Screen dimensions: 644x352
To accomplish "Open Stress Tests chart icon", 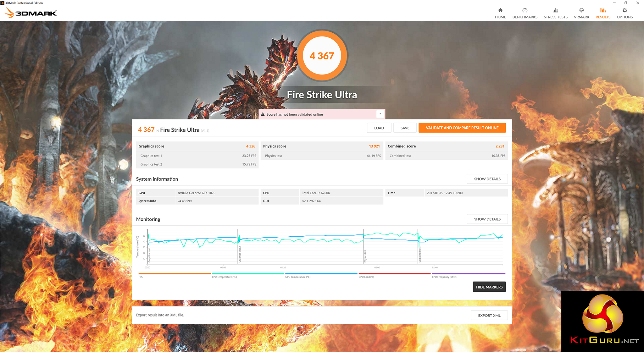I will [x=556, y=10].
